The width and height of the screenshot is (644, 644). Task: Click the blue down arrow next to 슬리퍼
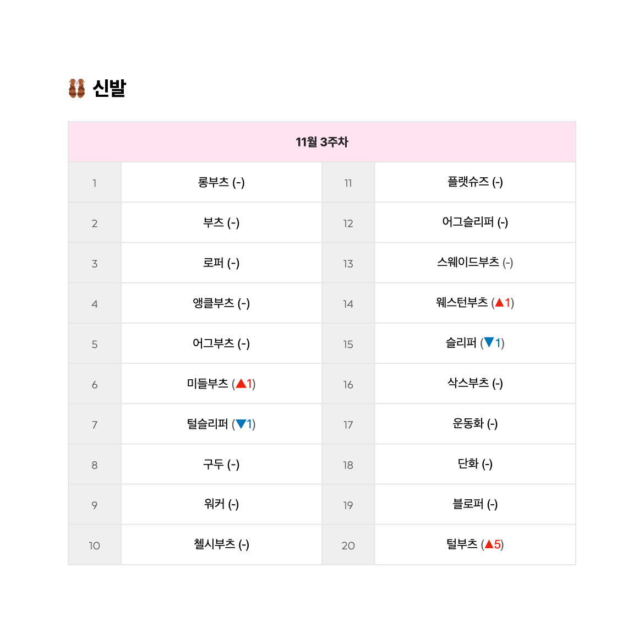click(x=489, y=342)
